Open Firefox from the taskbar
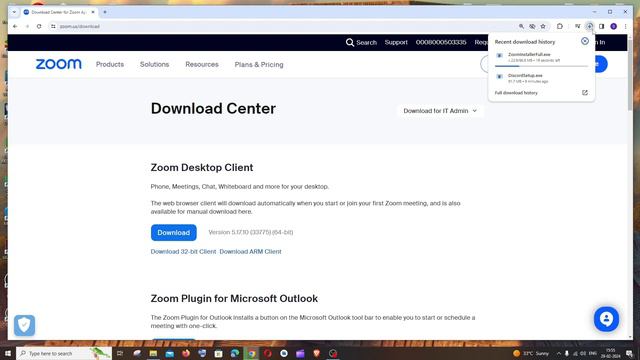640x360 pixels. click(x=186, y=353)
